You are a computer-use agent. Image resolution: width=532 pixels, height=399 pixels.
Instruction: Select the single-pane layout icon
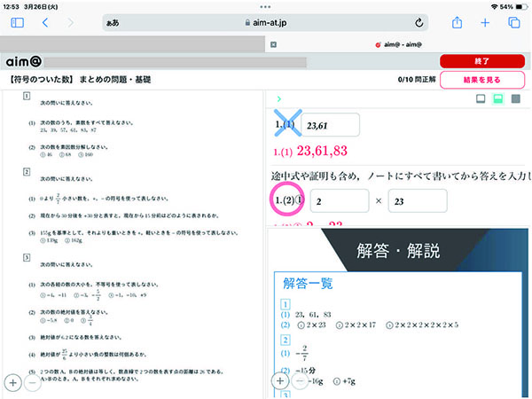[x=481, y=98]
